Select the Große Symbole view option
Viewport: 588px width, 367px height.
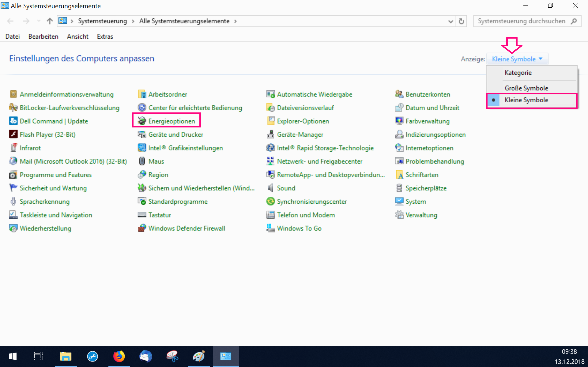(526, 88)
